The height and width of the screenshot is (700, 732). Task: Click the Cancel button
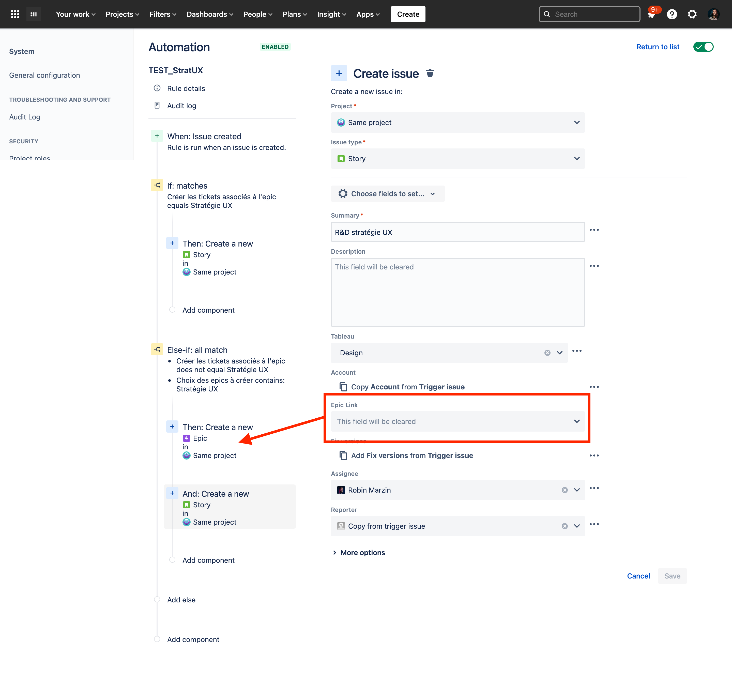(638, 576)
